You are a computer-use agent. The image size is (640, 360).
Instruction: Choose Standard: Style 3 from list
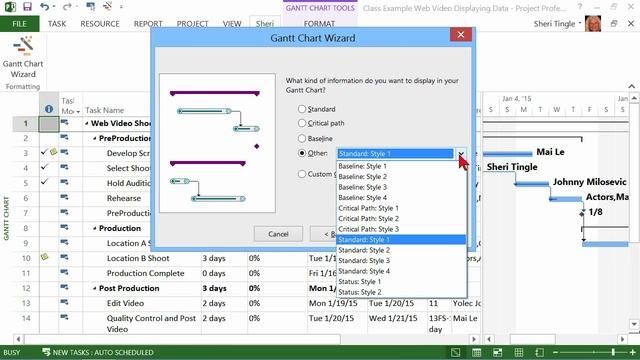click(x=401, y=260)
